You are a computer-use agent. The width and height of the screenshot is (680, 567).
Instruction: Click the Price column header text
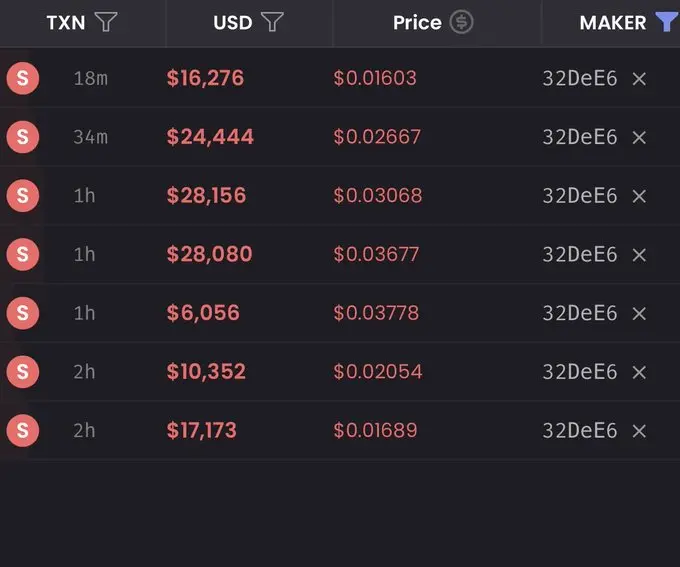point(417,23)
